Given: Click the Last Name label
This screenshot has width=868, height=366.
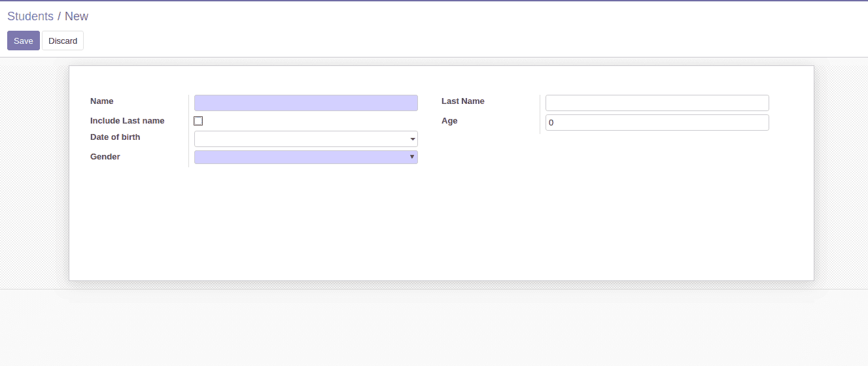Looking at the screenshot, I should click(463, 101).
